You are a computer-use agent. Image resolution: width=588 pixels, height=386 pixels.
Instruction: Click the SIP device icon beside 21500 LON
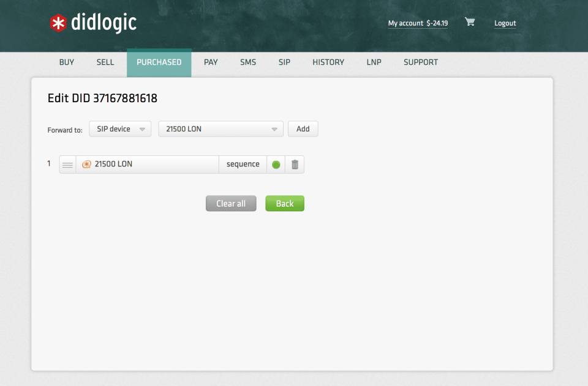coord(86,164)
